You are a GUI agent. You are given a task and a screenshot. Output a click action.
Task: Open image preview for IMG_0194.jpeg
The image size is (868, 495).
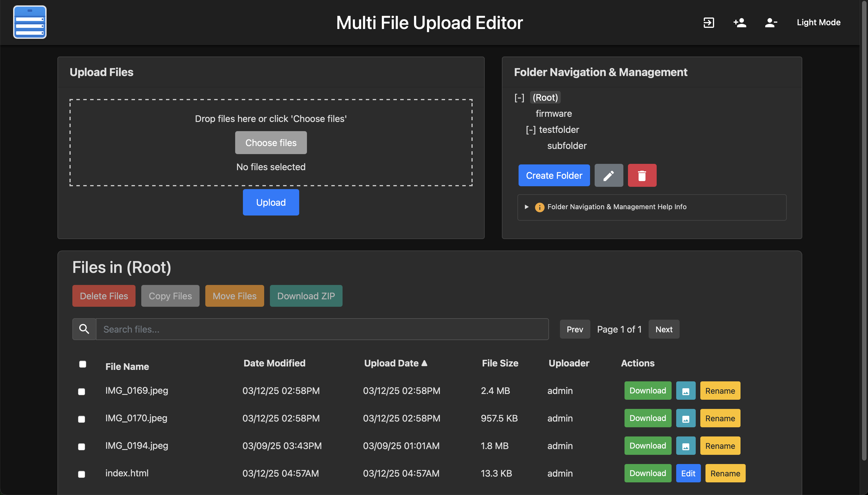(685, 446)
